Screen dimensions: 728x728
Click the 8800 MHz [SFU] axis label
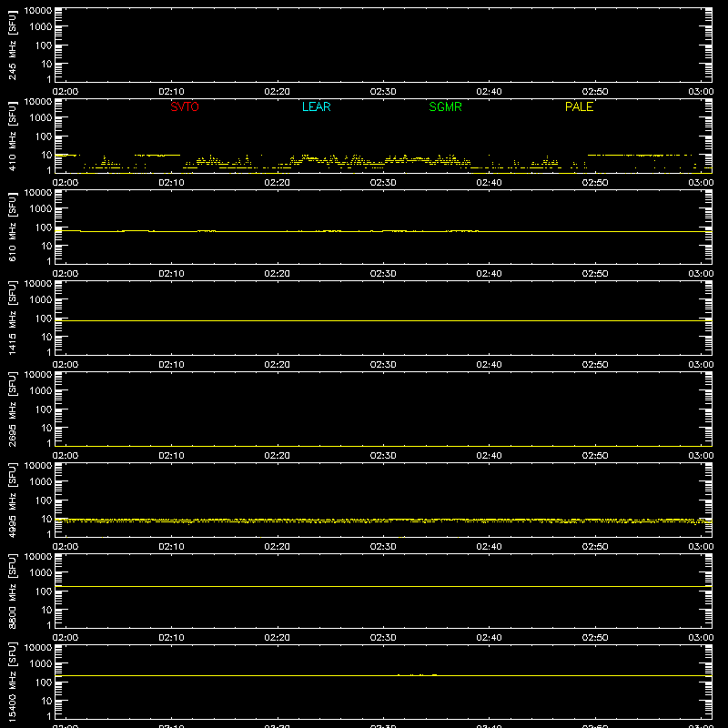pyautogui.click(x=12, y=591)
